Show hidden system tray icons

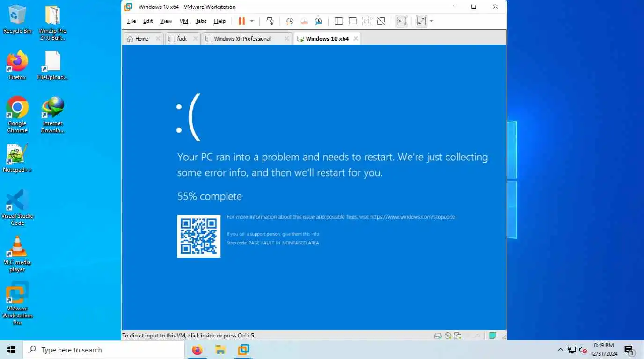560,350
